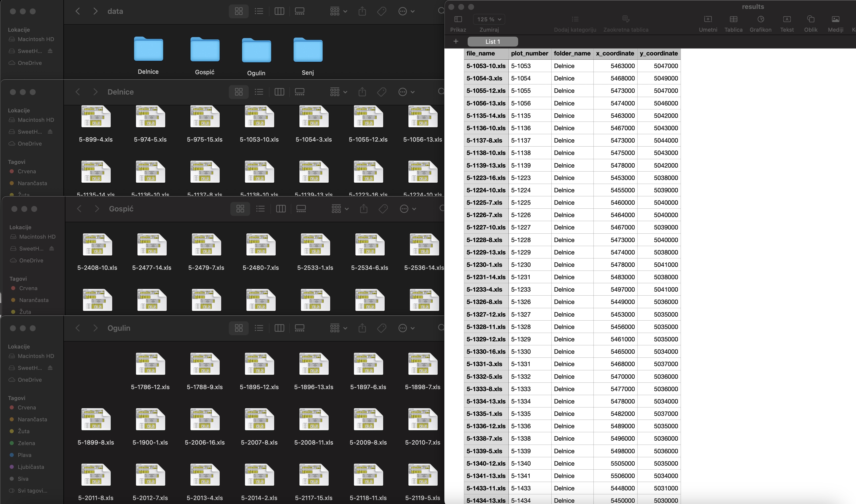
Task: Switch Delnice window to list view
Action: click(259, 92)
